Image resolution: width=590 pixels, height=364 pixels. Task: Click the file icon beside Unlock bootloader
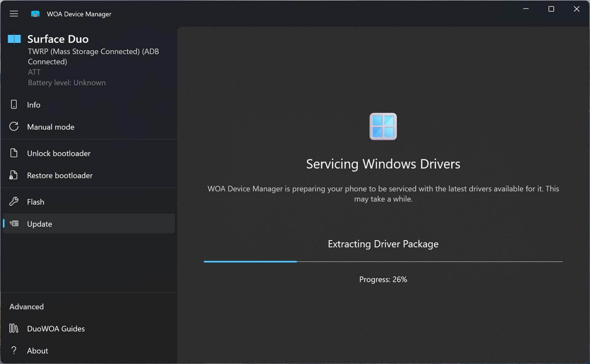pos(14,153)
